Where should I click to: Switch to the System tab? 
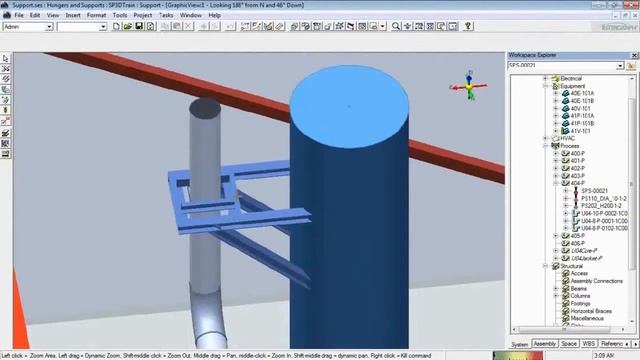pos(519,344)
